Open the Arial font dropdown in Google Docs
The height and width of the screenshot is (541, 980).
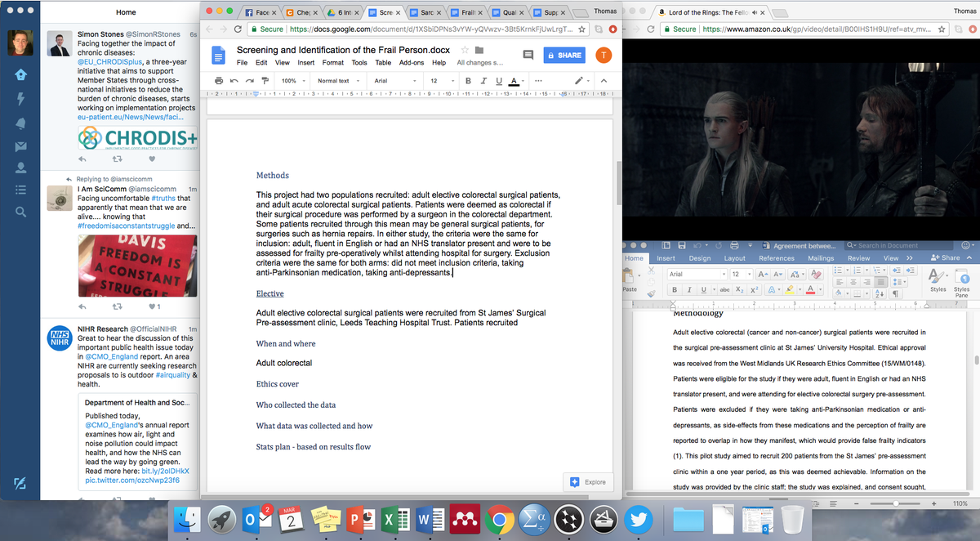click(394, 81)
